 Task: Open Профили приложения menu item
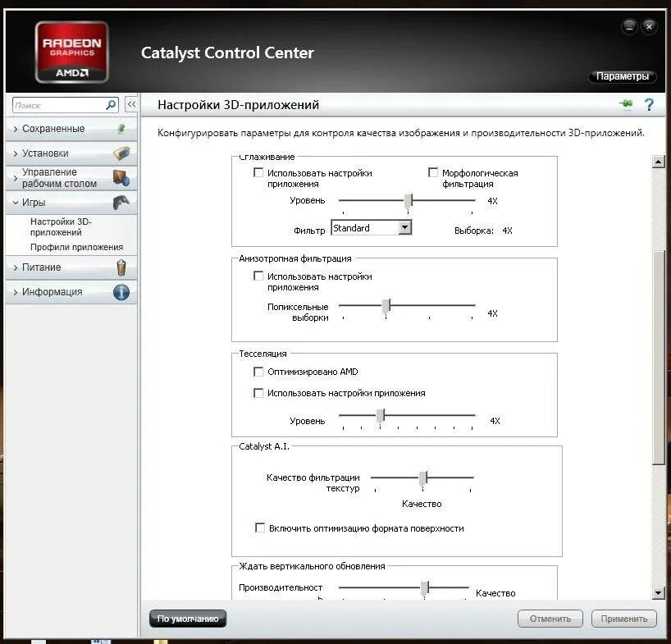click(x=76, y=247)
